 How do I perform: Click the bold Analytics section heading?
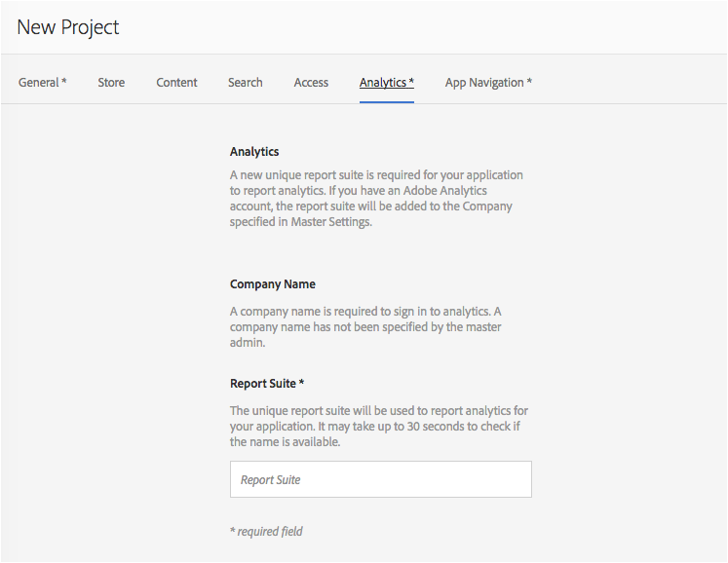click(x=254, y=152)
